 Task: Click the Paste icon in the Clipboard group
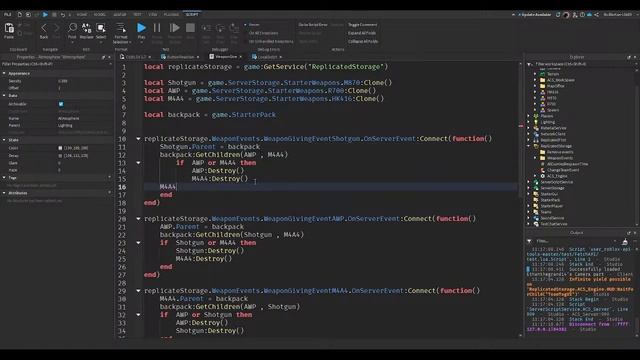(9, 28)
